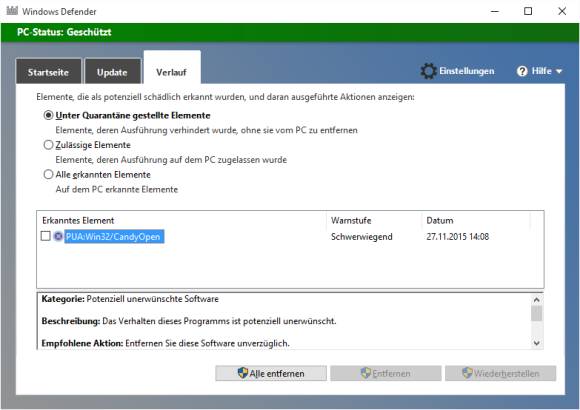Click details panel scroll down arrow
This screenshot has height=410, width=580.
tap(536, 343)
